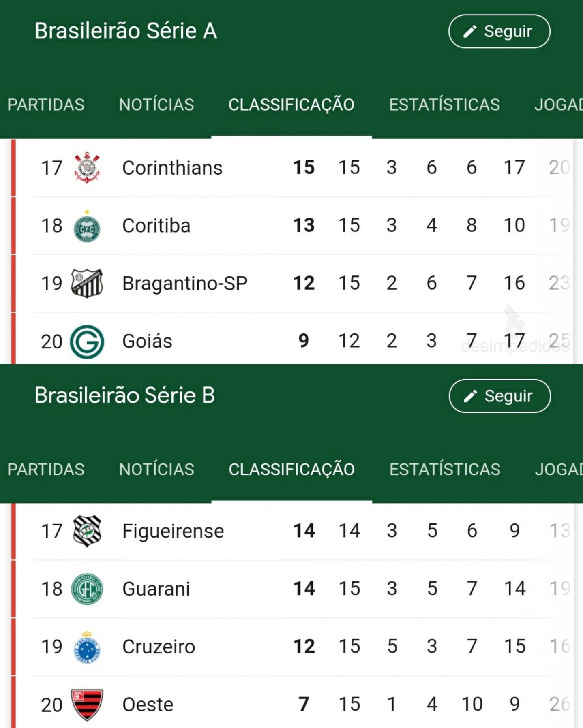Click the Cruzeiro team crest
Viewport: 583px width, 728px height.
coord(87,647)
